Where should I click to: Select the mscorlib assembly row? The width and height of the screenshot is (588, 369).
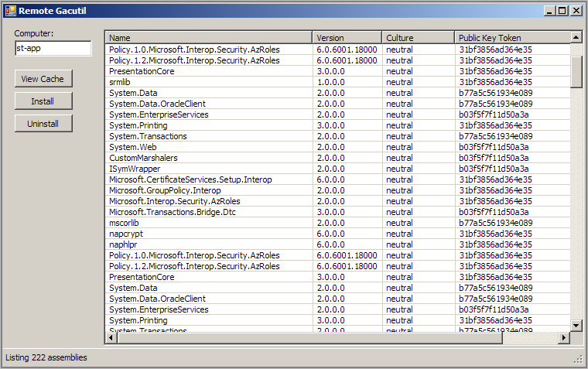pos(337,223)
